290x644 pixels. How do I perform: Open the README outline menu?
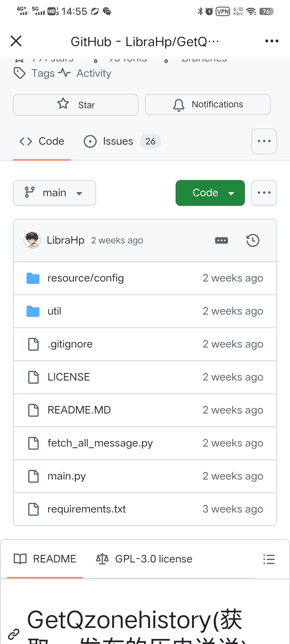(x=269, y=559)
